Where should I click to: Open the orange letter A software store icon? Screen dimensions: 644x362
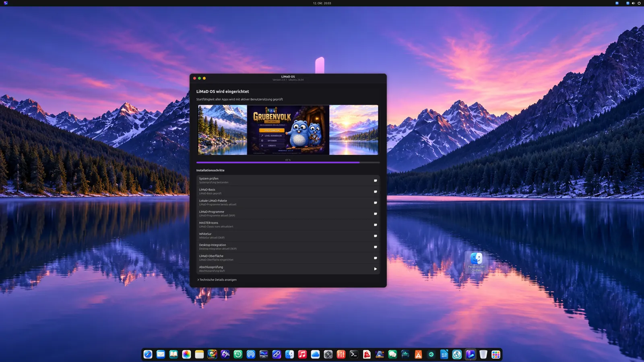tap(418, 354)
